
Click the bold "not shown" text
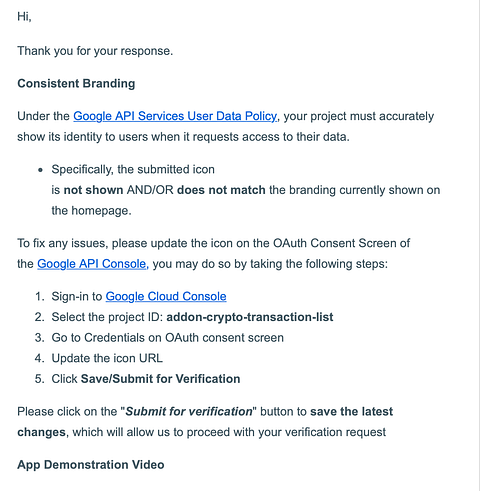click(93, 190)
